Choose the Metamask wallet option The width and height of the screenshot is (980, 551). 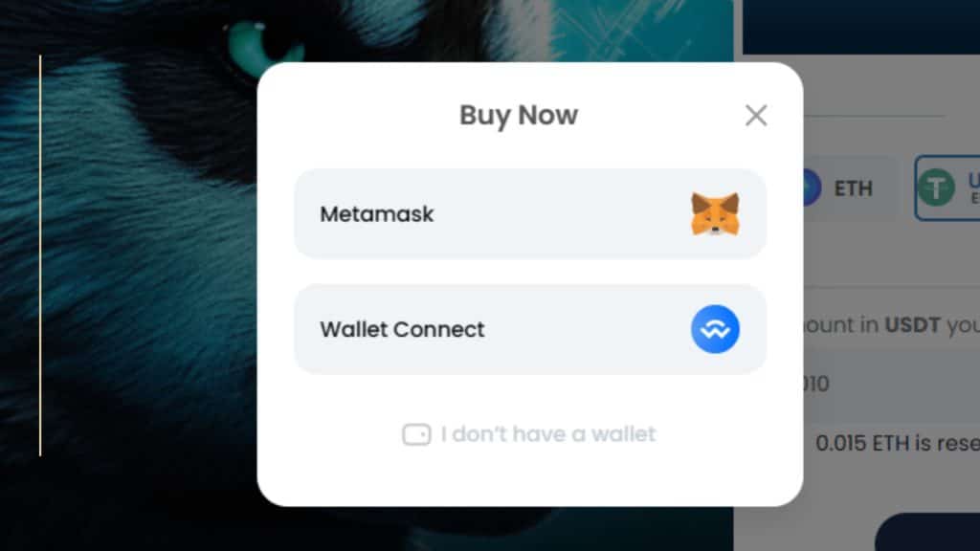pos(530,213)
